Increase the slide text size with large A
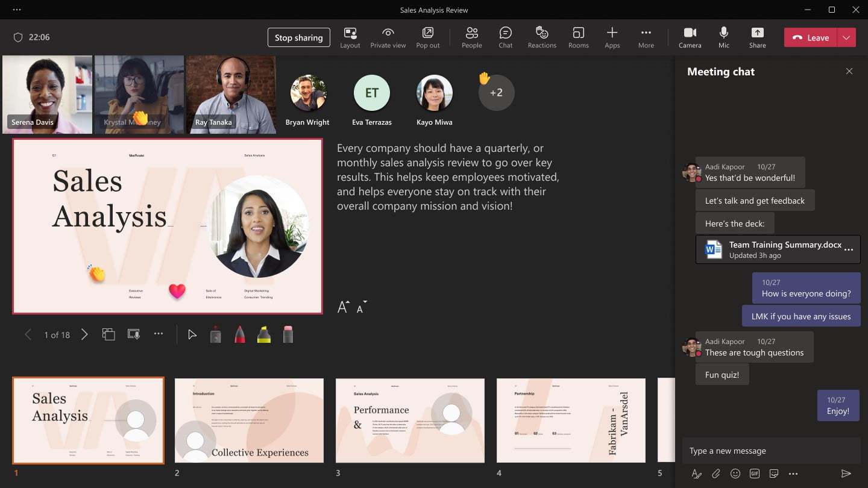The height and width of the screenshot is (488, 868). click(x=344, y=307)
